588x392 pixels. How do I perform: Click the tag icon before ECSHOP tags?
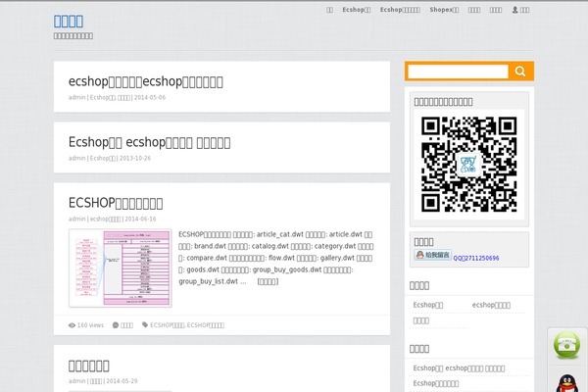[x=145, y=324]
